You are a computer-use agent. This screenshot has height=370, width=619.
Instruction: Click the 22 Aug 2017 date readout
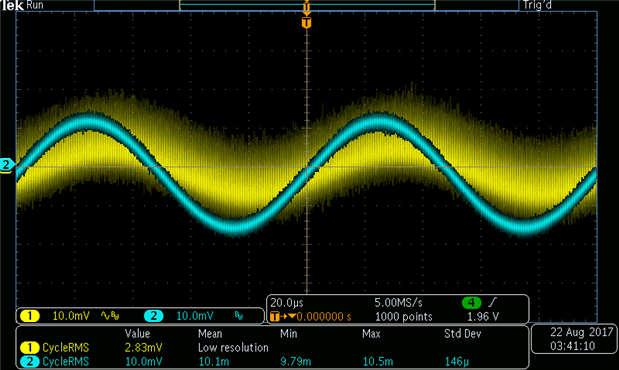coord(581,332)
